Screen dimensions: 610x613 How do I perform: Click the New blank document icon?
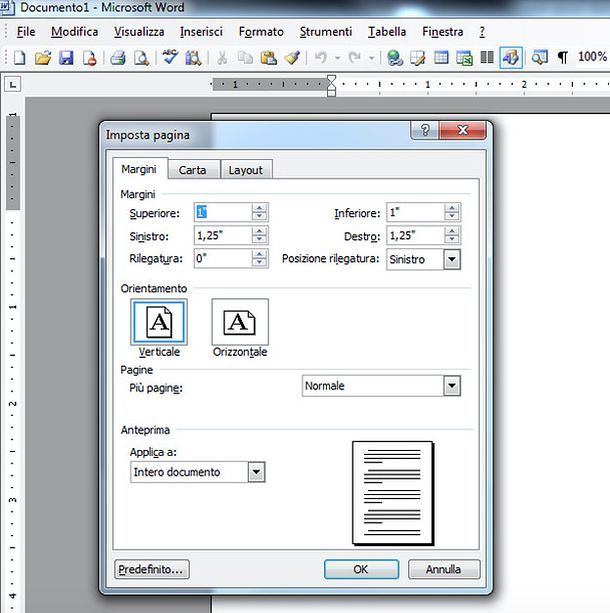(20, 58)
